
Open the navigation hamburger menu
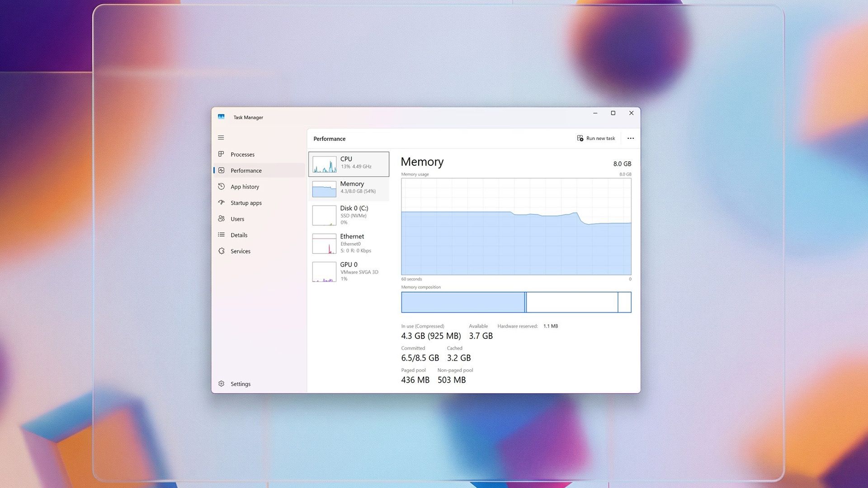click(x=221, y=137)
